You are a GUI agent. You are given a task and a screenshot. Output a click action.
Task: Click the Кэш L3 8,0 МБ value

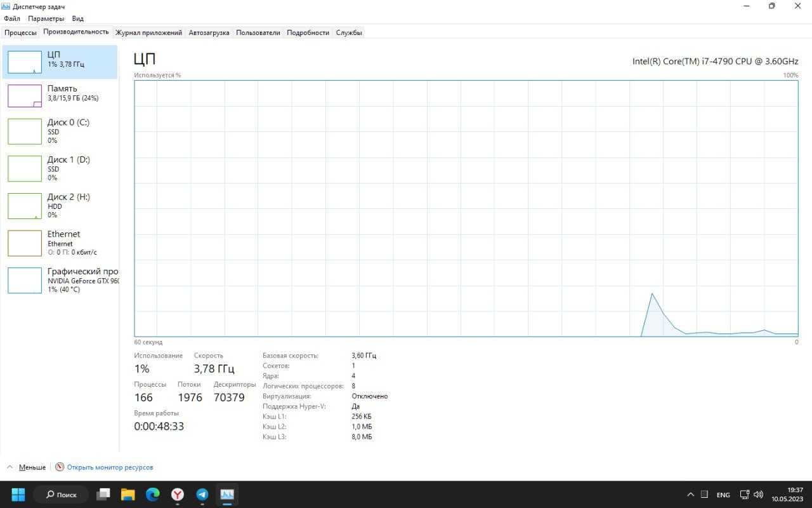[362, 437]
